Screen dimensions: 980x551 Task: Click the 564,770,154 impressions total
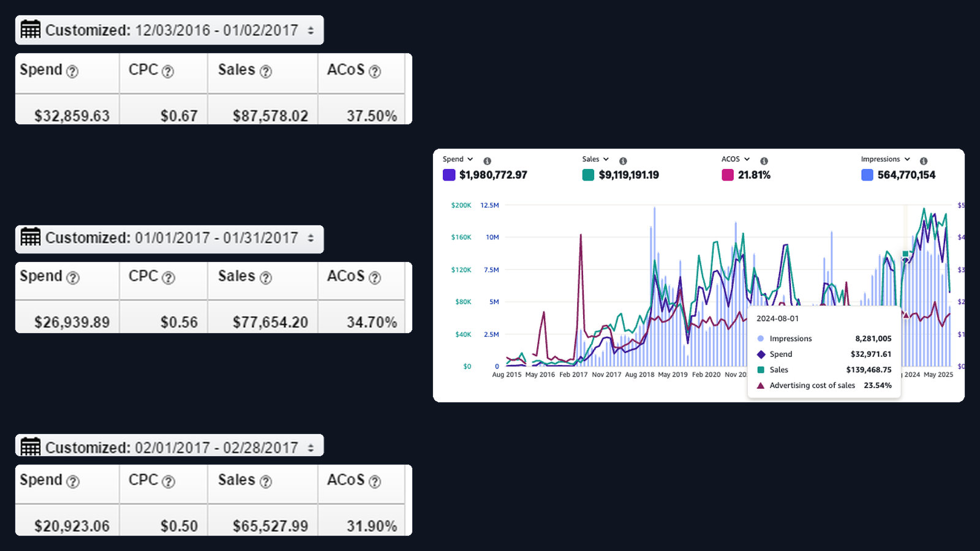907,175
